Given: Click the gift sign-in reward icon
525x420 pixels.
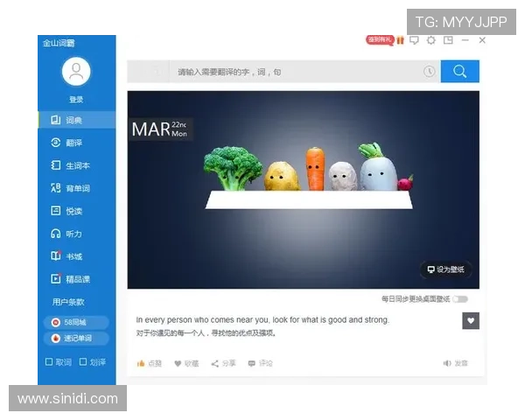Looking at the screenshot, I should pos(400,40).
